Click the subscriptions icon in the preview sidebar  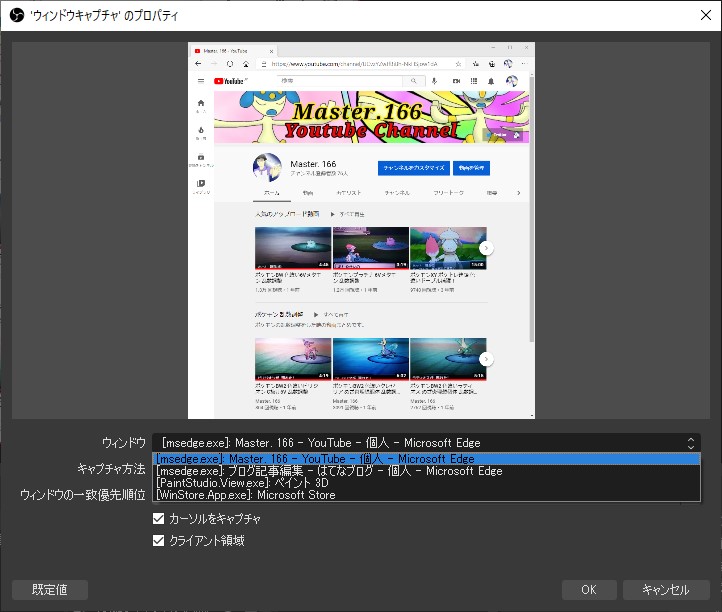pos(201,157)
